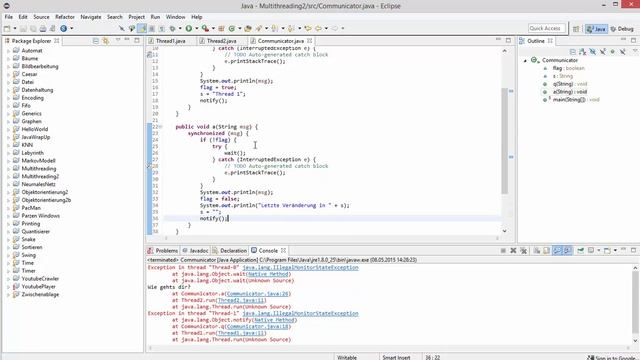Screen dimensions: 640x360
Task: Open Outline view menu dropdown triangle
Action: 635,51
